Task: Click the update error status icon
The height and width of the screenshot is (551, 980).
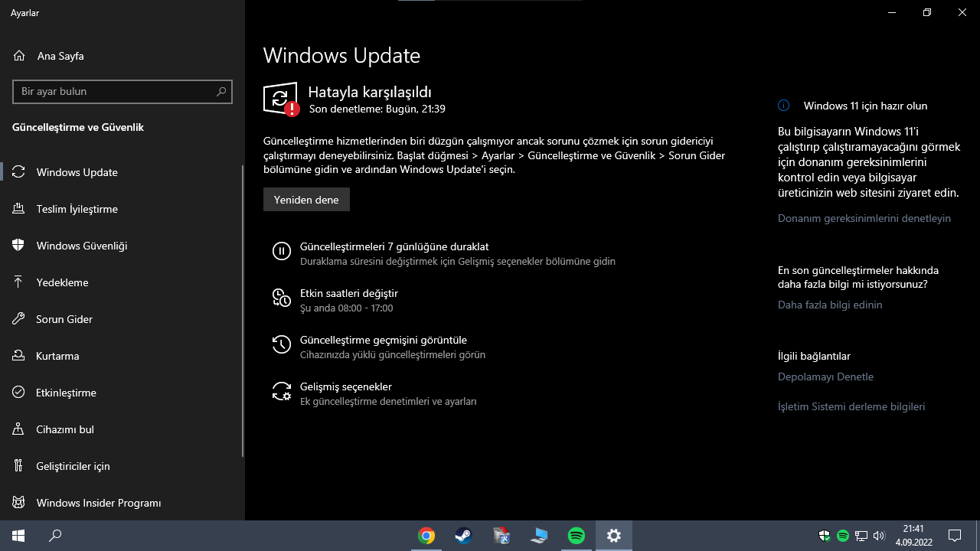Action: pos(281,99)
